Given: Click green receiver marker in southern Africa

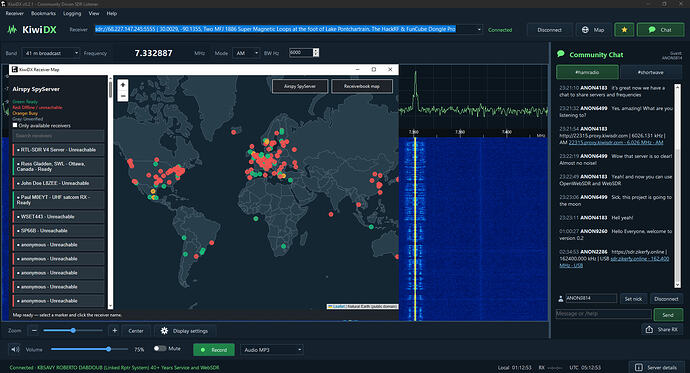Looking at the screenshot, I should (283, 246).
